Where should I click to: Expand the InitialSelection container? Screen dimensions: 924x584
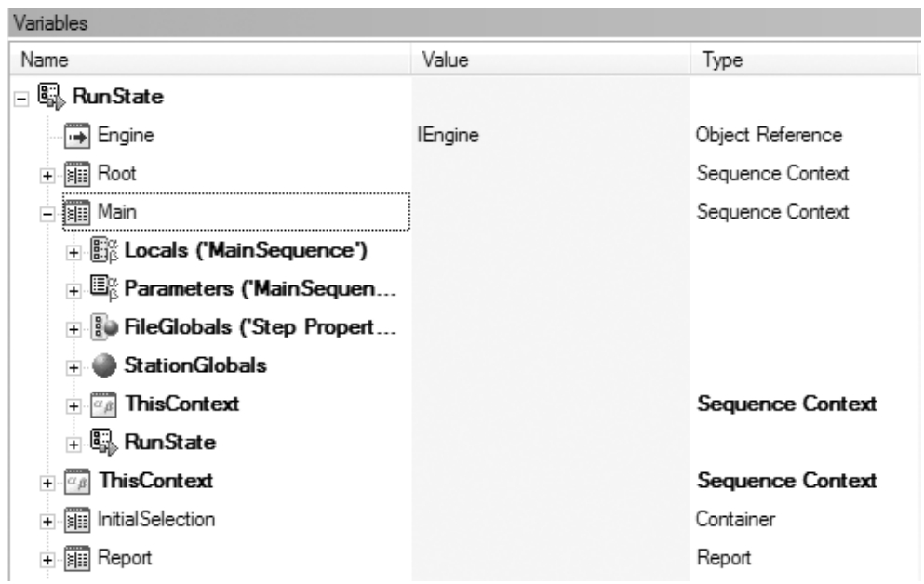tap(47, 522)
